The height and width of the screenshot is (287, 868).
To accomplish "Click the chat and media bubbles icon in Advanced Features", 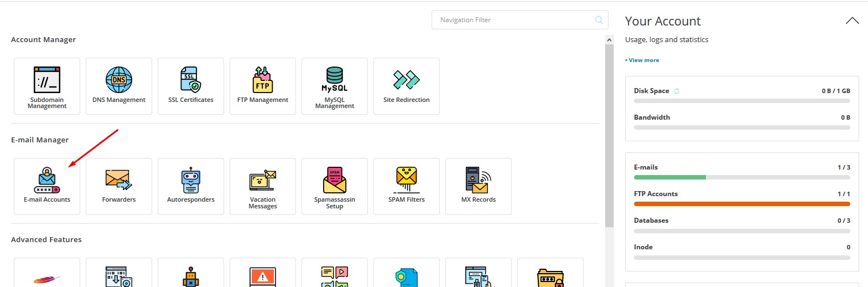I will [x=335, y=276].
